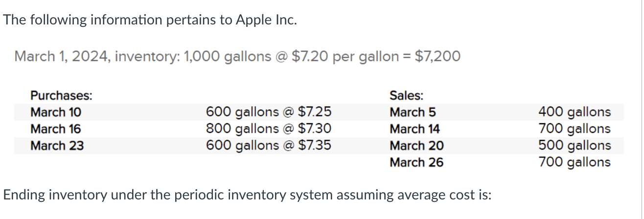Click the March 14 sales date

(x=414, y=129)
